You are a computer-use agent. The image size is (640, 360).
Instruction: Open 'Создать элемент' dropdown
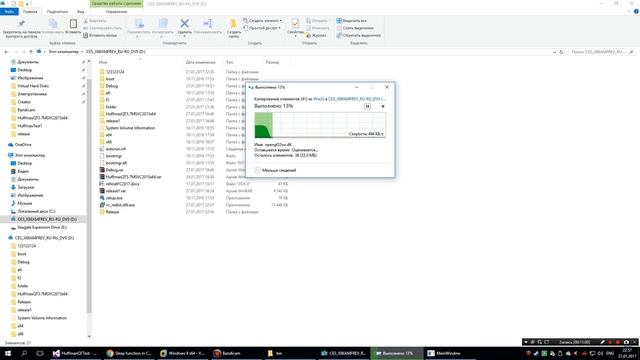[x=262, y=20]
